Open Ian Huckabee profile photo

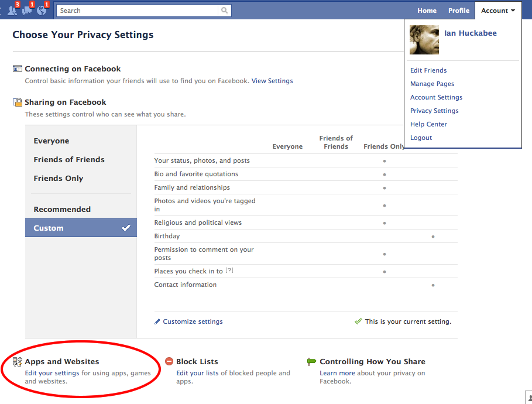pos(424,40)
